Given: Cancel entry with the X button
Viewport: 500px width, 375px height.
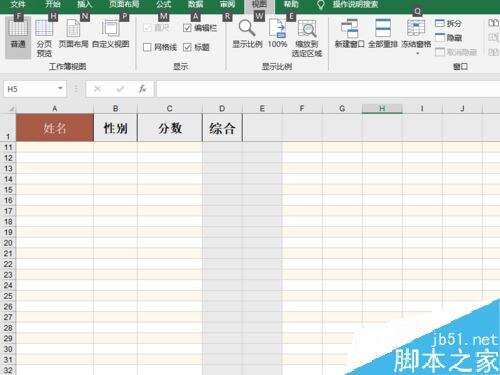Looking at the screenshot, I should coord(97,89).
